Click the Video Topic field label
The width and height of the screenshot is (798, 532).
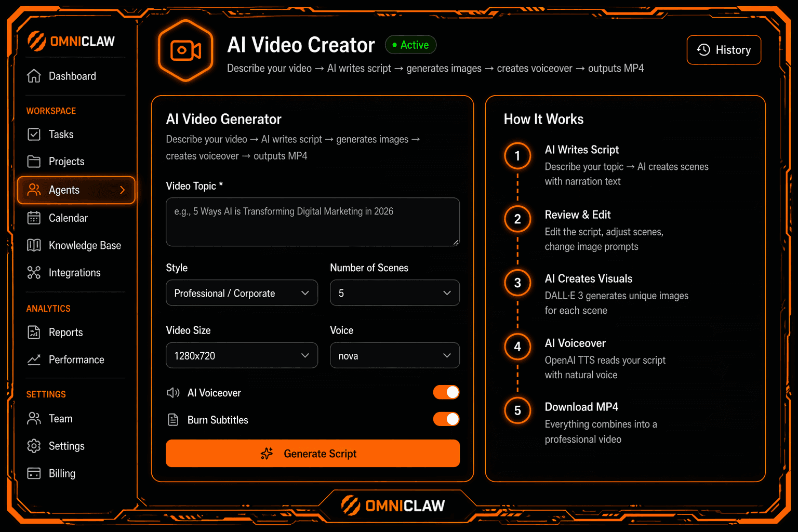tap(194, 186)
